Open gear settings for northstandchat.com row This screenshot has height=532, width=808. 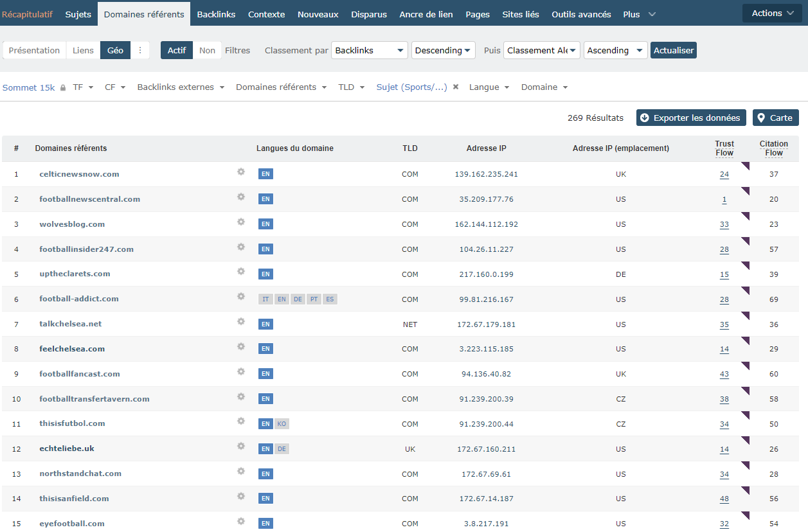241,471
